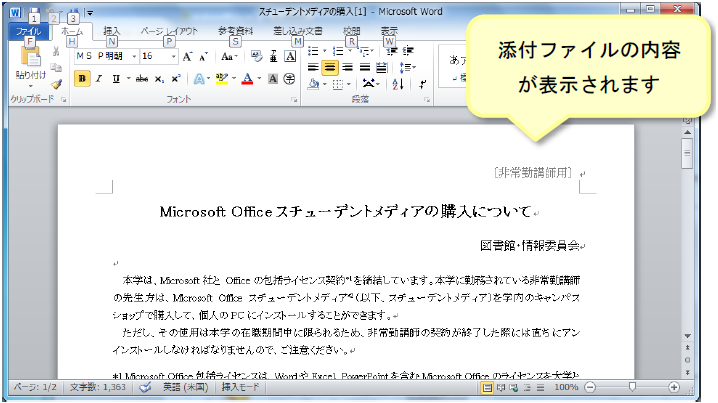Switch to Web Layout view

[x=514, y=388]
